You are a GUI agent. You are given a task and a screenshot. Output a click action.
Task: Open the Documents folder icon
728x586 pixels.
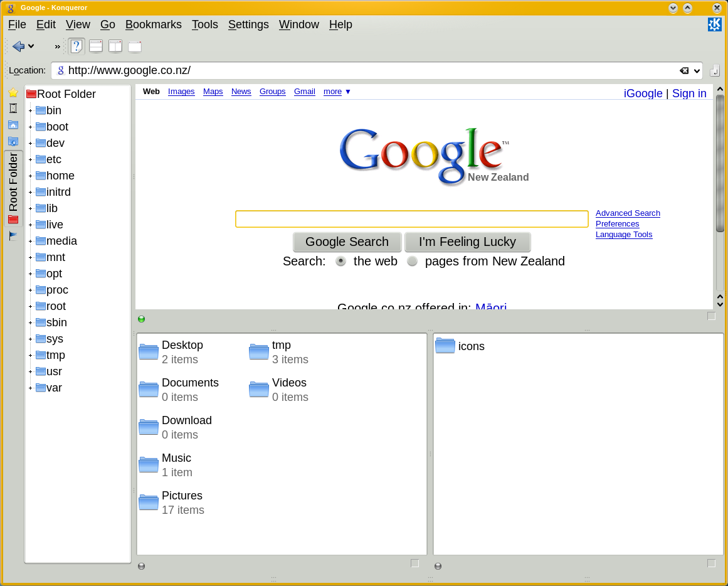149,390
